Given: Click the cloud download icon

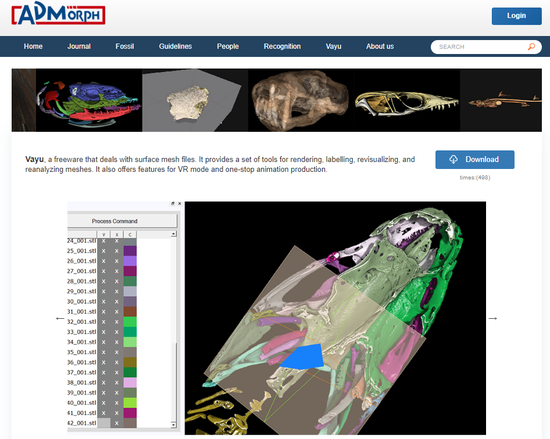Looking at the screenshot, I should click(x=453, y=160).
